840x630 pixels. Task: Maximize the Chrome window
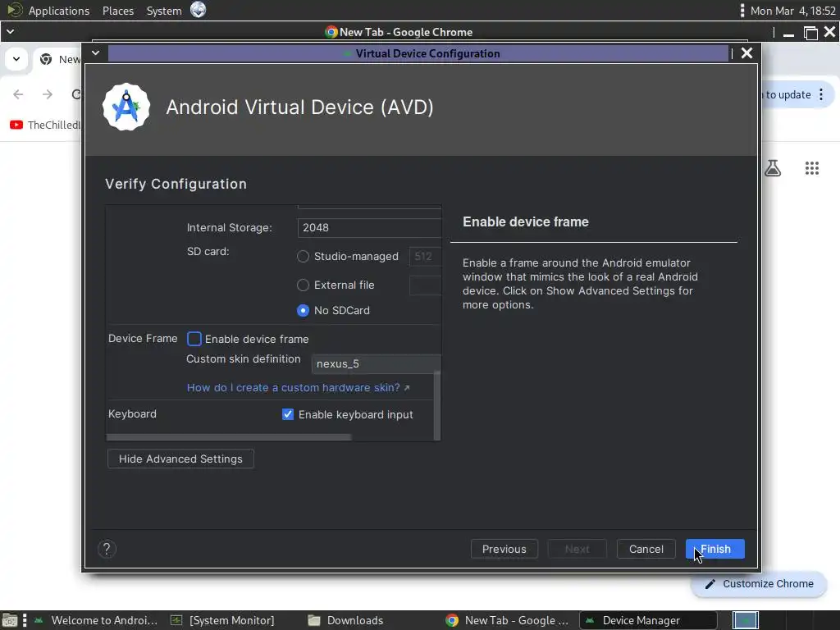click(x=810, y=33)
